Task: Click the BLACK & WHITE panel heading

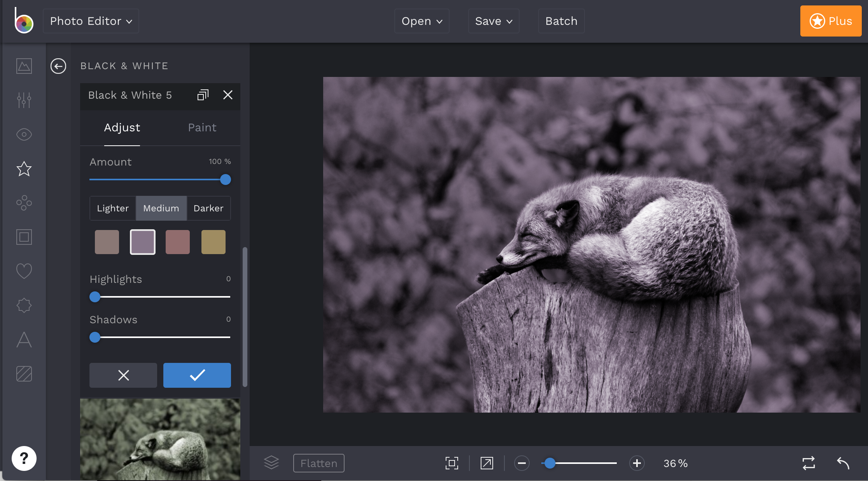Action: pos(124,66)
